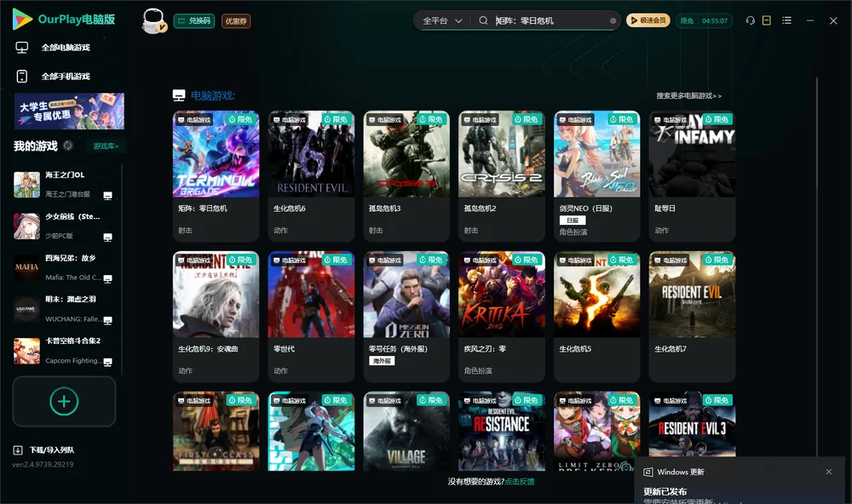Open the First Class Trouble card
852x504 pixels.
tap(216, 432)
